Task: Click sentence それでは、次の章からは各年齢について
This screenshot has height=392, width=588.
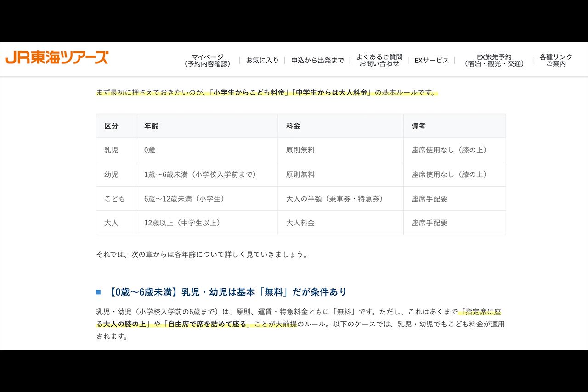Action: click(202, 254)
